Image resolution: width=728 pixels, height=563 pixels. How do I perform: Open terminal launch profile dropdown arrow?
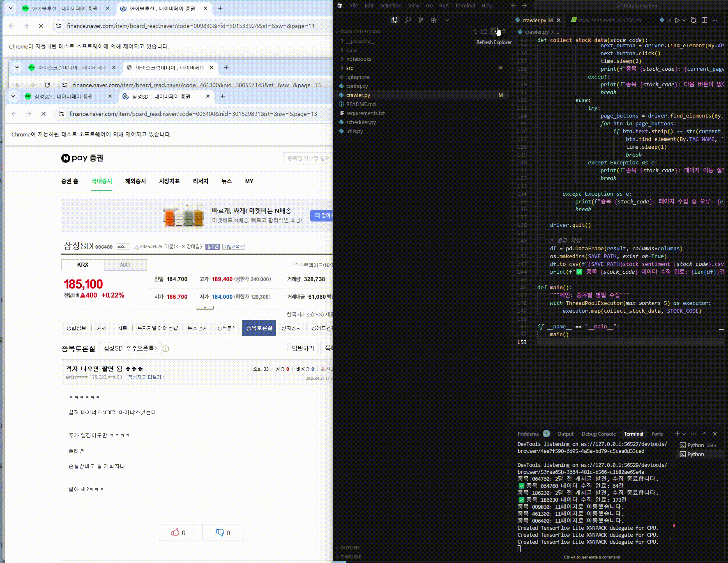coord(684,434)
